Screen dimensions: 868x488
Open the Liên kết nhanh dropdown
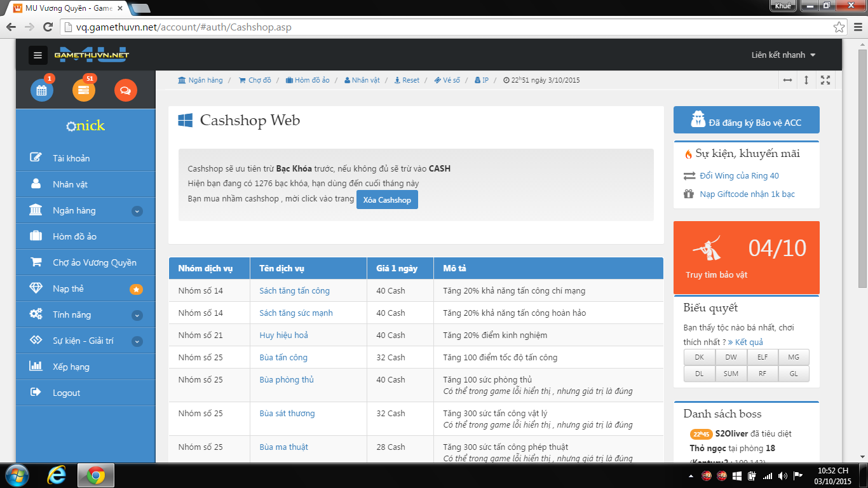pos(783,55)
